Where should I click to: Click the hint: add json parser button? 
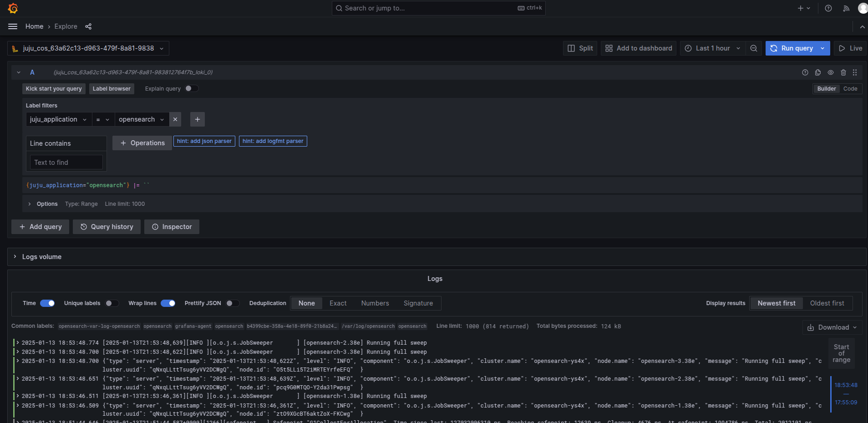pos(204,141)
